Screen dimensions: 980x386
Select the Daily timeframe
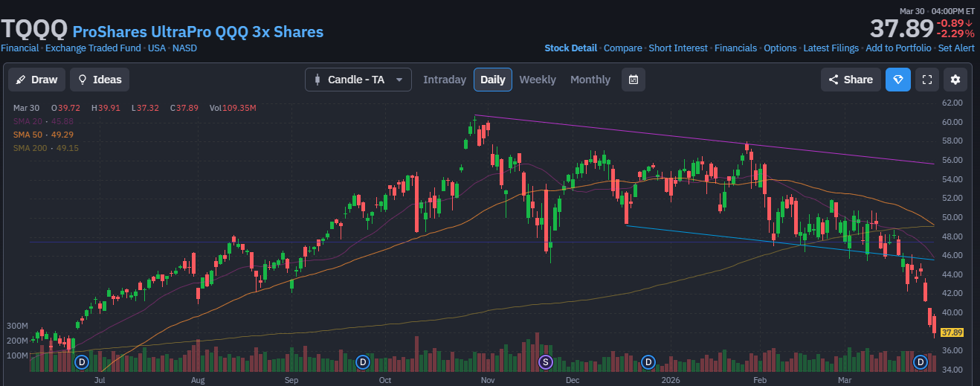tap(493, 80)
